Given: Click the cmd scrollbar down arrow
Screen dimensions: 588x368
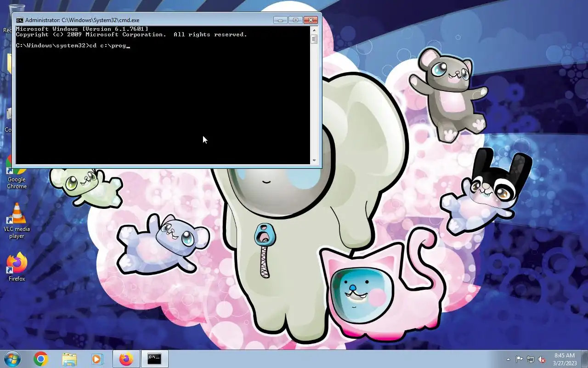Looking at the screenshot, I should (x=314, y=160).
